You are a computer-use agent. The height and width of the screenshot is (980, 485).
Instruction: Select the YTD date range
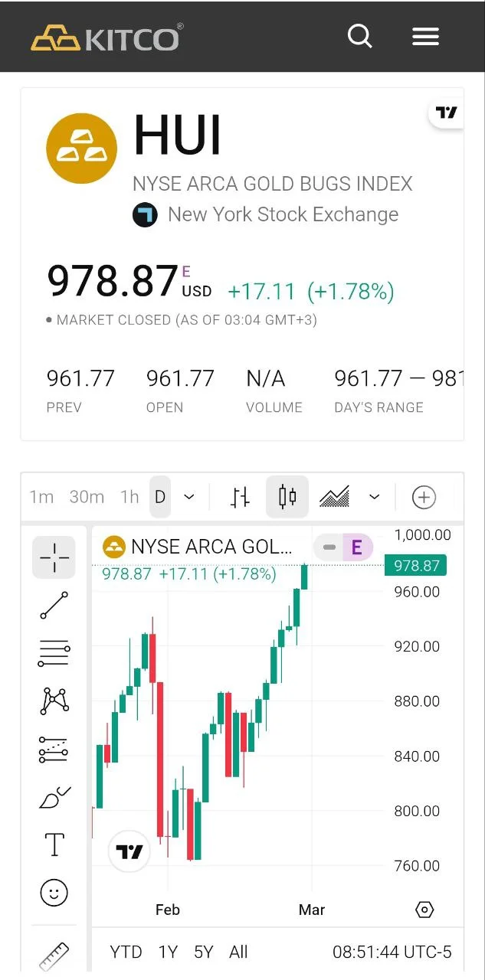(126, 952)
